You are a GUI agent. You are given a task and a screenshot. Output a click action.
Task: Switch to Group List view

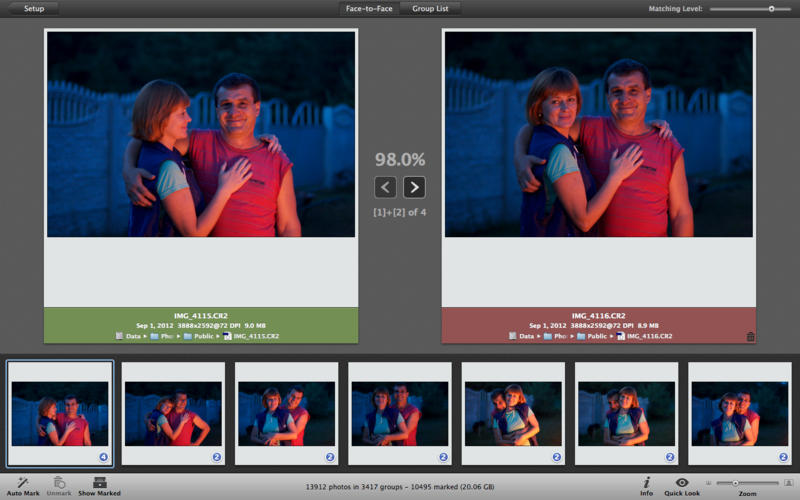point(430,9)
